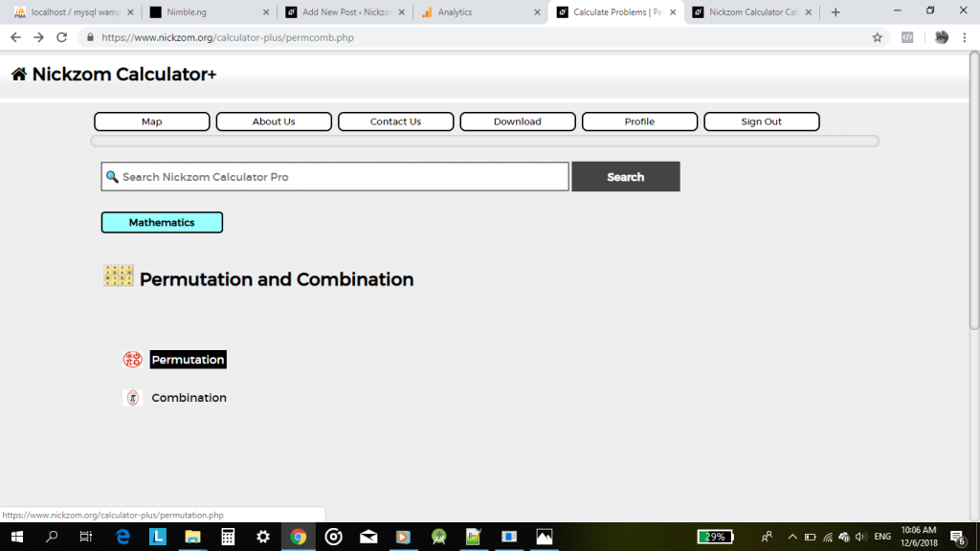This screenshot has width=980, height=551.
Task: Click the padlock site info icon
Action: [x=90, y=37]
